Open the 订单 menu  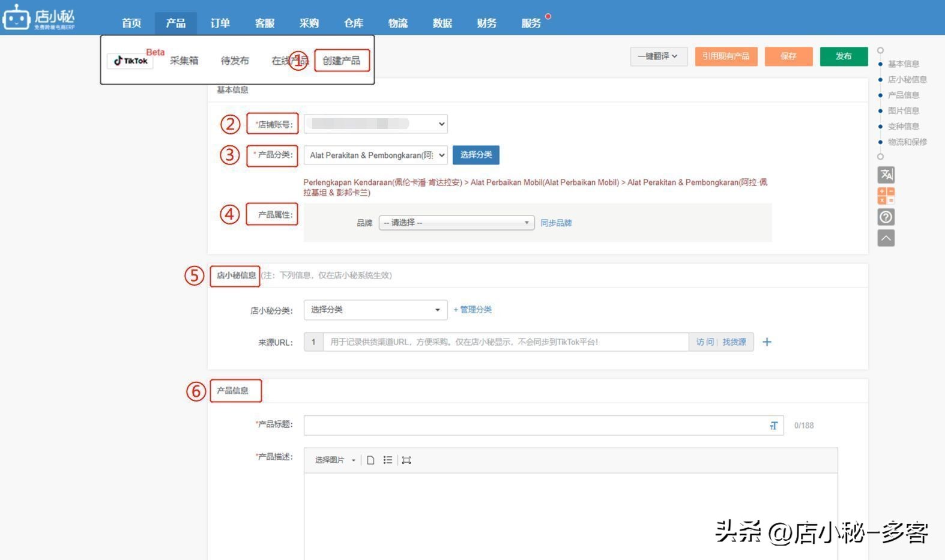(220, 23)
